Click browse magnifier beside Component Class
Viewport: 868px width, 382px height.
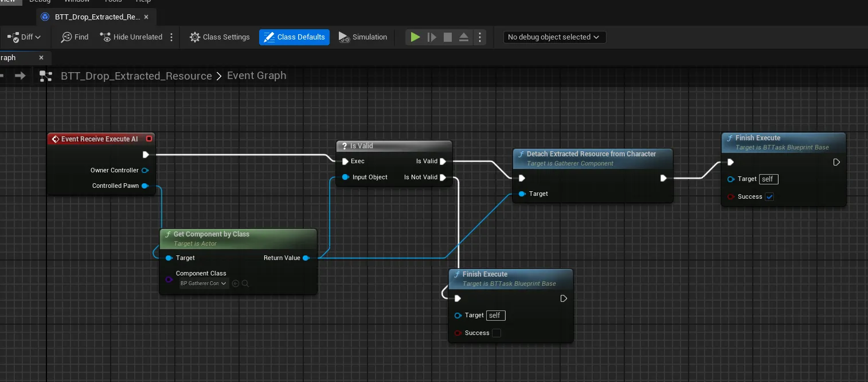[245, 283]
